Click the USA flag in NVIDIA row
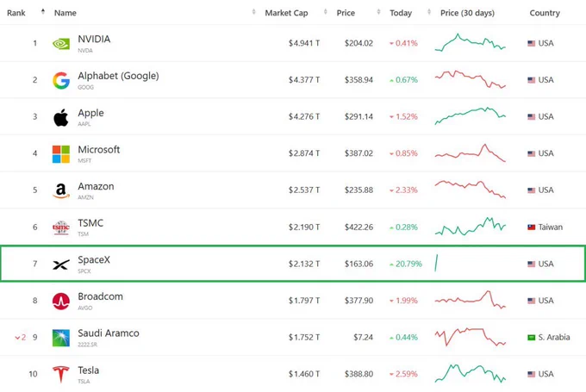Image resolution: width=586 pixels, height=392 pixels. click(x=531, y=43)
